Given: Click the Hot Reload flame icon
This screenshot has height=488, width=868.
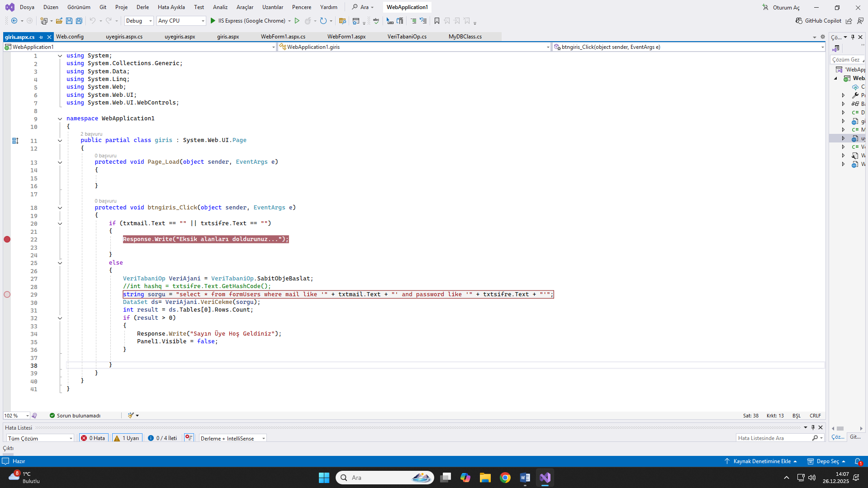Looking at the screenshot, I should [308, 21].
